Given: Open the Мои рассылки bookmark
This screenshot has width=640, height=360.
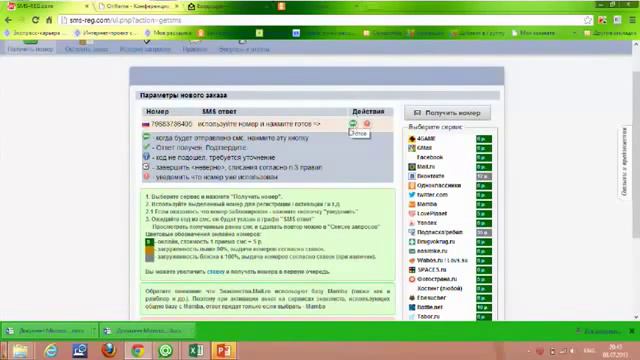Looking at the screenshot, I should [169, 33].
